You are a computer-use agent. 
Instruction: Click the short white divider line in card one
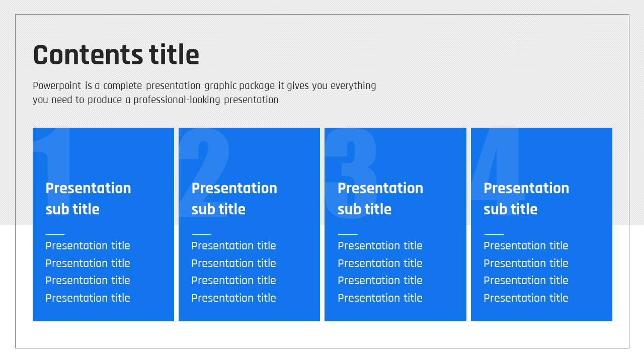(55, 234)
